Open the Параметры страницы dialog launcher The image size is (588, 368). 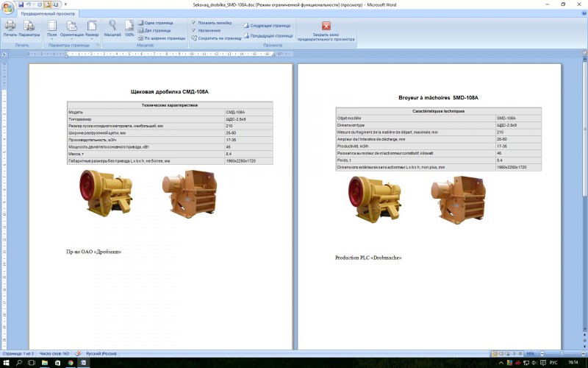(x=98, y=45)
